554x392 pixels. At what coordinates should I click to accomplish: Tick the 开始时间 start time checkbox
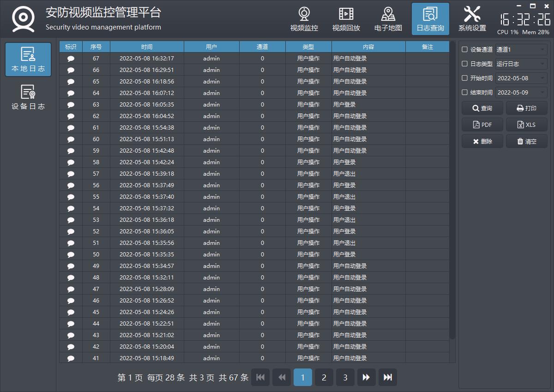465,78
